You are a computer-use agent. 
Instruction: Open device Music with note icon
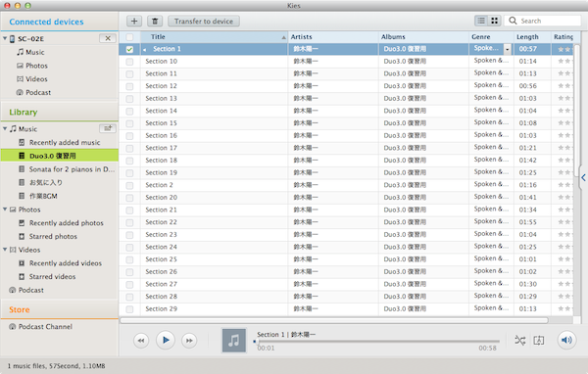point(30,52)
